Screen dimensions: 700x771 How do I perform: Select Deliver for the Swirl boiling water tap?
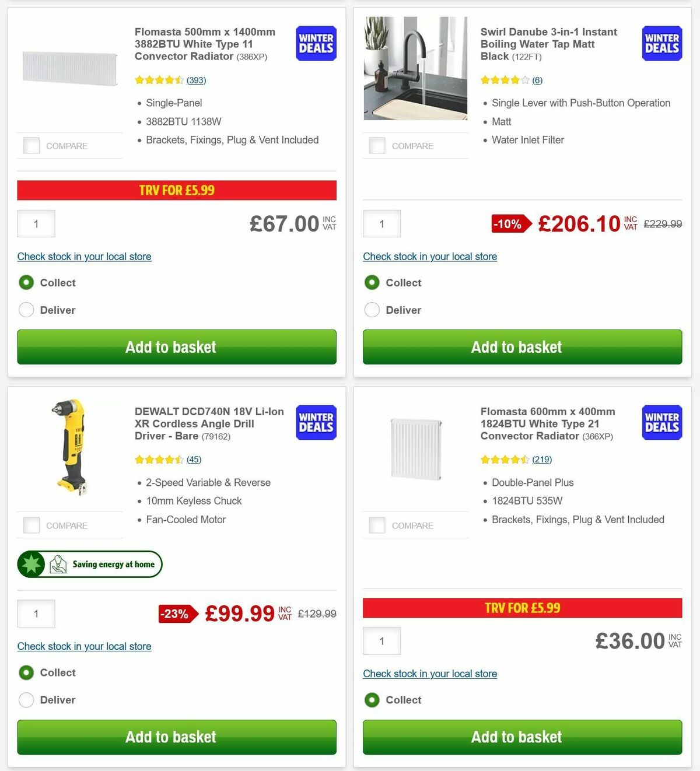tap(372, 310)
